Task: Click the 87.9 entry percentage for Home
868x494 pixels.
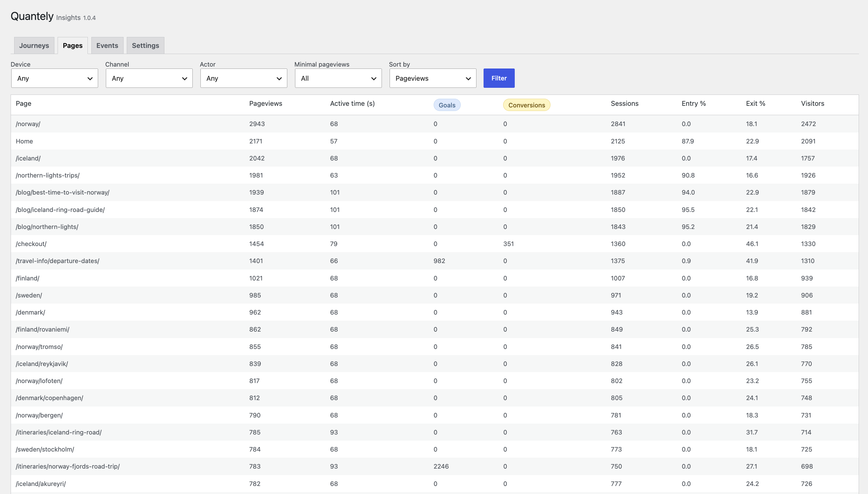Action: click(688, 141)
